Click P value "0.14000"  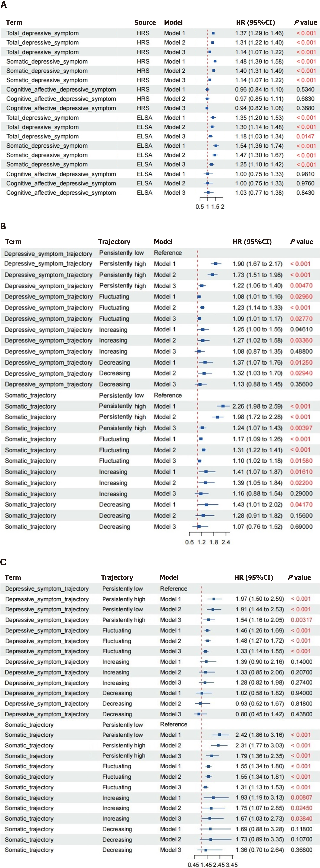(301, 662)
